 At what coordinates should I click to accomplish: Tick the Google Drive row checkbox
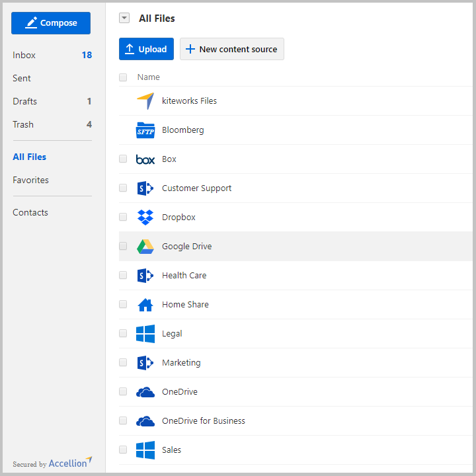pyautogui.click(x=123, y=246)
